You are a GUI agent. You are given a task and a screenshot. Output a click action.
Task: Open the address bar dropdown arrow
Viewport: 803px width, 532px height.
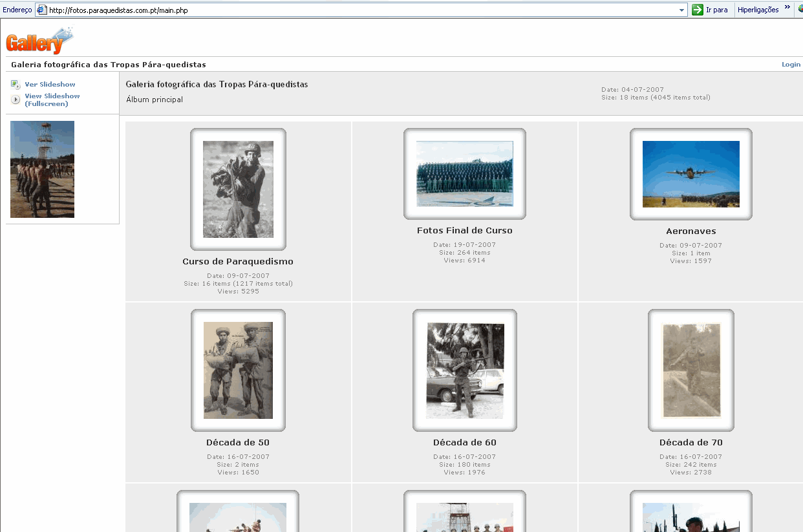[682, 10]
